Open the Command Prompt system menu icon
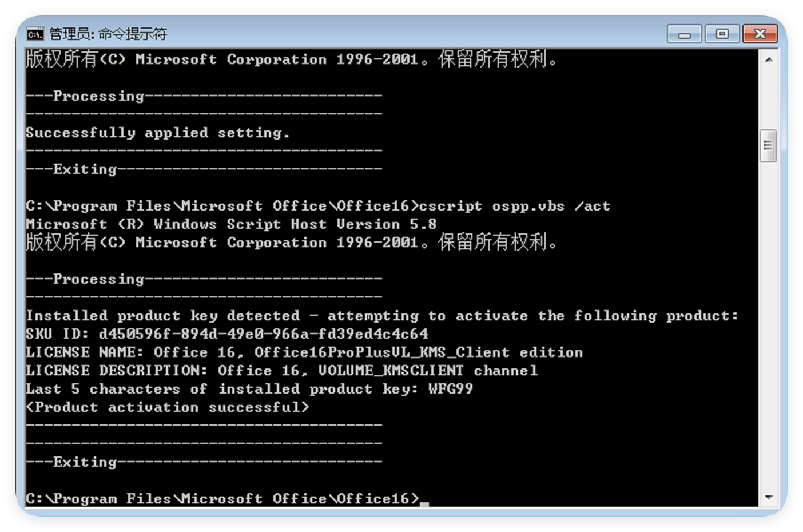This screenshot has width=803, height=532. coord(35,34)
